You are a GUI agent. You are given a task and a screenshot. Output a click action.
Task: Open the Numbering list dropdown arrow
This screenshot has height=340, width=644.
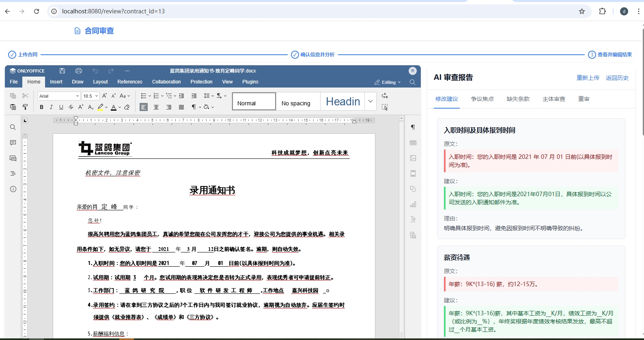(x=162, y=96)
